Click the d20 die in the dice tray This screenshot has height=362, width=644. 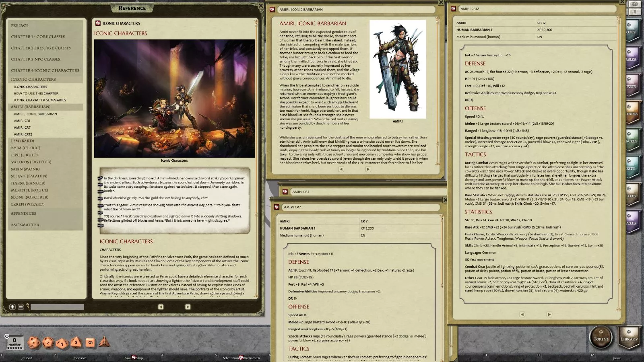[x=34, y=343]
